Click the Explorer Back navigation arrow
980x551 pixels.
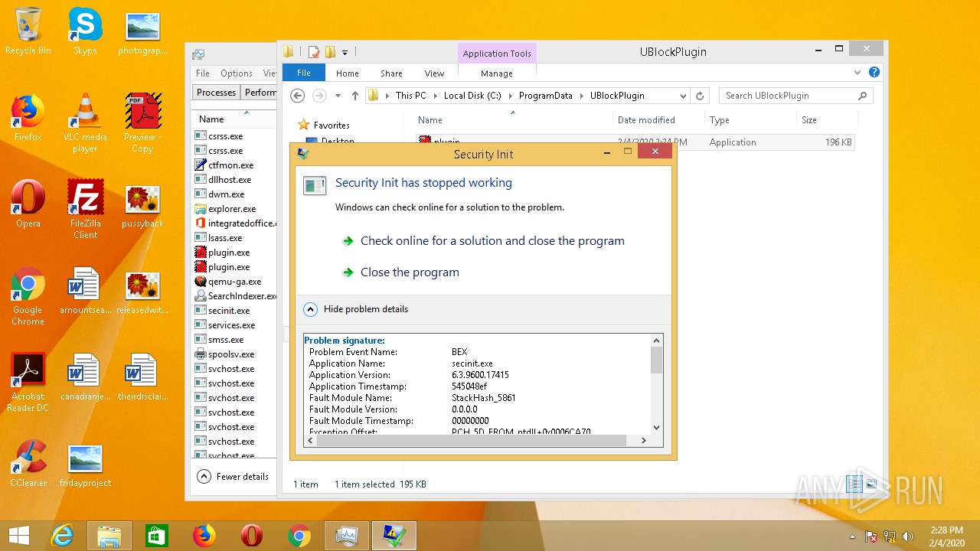(x=298, y=96)
